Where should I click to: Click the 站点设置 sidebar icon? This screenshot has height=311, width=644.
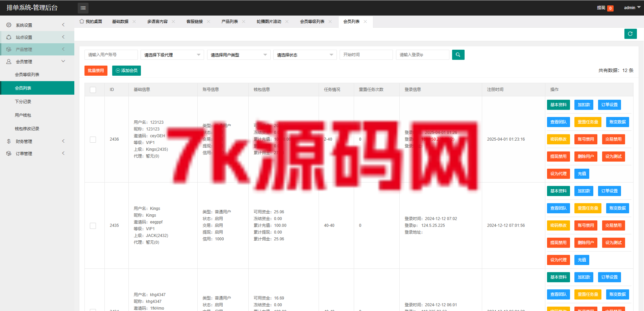tap(9, 37)
